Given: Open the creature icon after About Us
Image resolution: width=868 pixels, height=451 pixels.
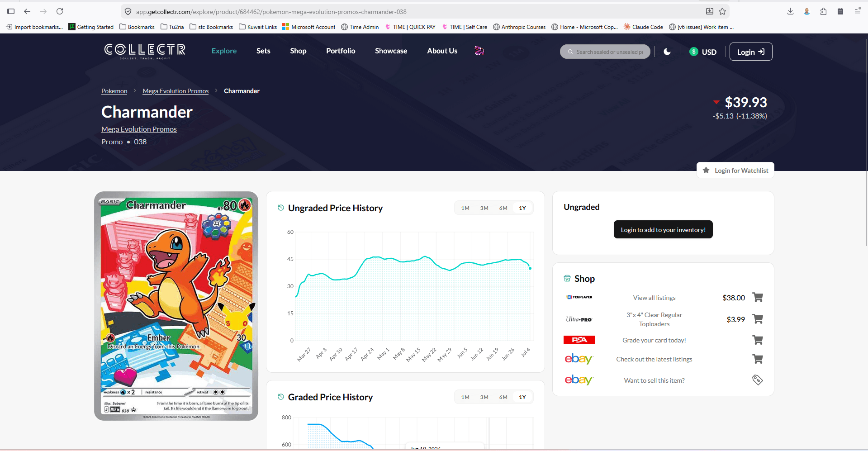Looking at the screenshot, I should tap(479, 51).
